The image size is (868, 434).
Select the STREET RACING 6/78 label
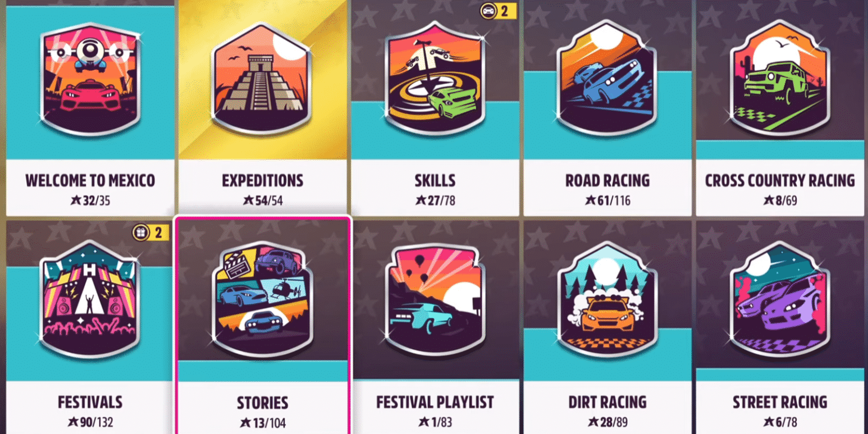point(780,411)
